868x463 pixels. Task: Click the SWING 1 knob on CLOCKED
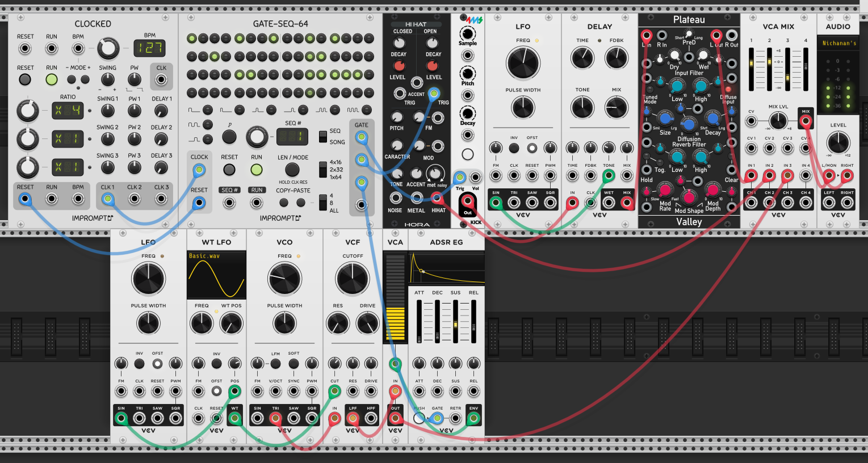pyautogui.click(x=107, y=110)
